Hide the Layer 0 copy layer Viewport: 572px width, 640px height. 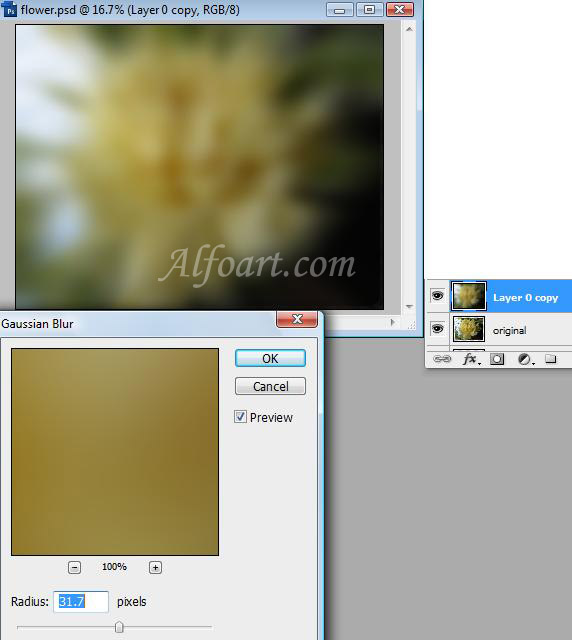coord(437,296)
